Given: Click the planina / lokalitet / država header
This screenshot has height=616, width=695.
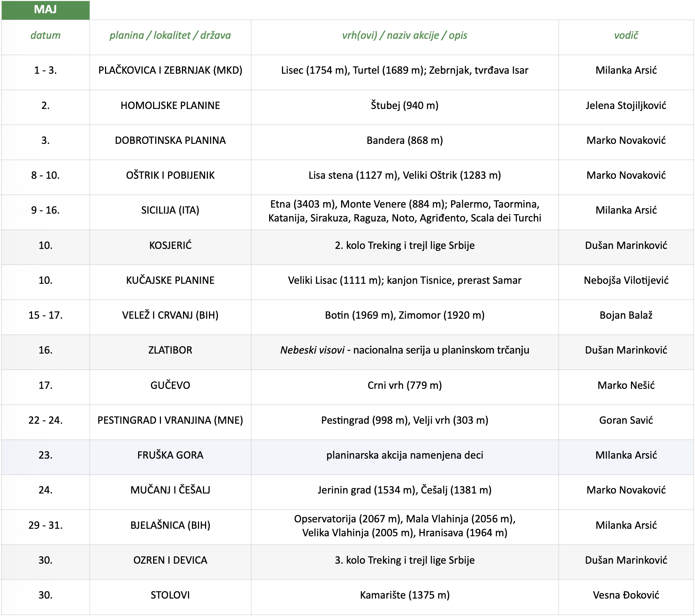Looking at the screenshot, I should (x=170, y=36).
